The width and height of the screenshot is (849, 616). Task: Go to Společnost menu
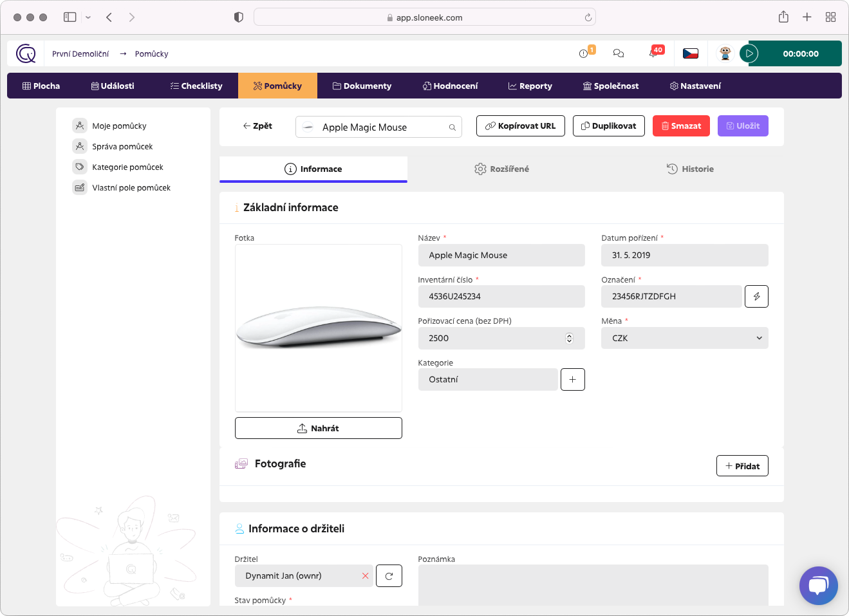click(x=611, y=86)
